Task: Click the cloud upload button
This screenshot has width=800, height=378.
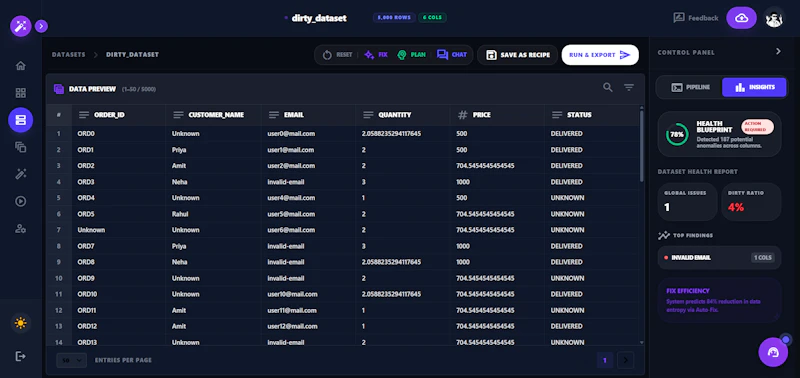Action: (x=741, y=18)
